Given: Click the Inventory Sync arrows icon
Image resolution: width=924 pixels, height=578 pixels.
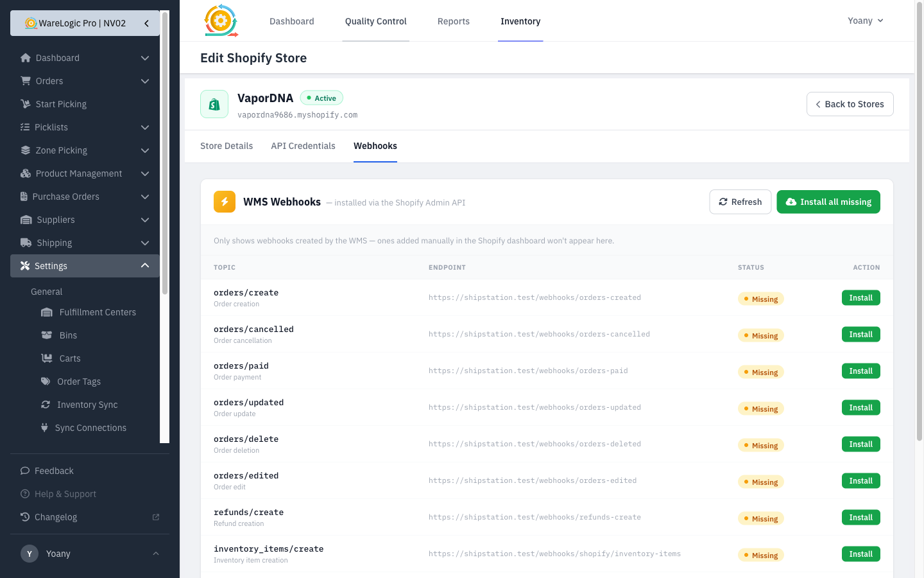Looking at the screenshot, I should point(46,405).
